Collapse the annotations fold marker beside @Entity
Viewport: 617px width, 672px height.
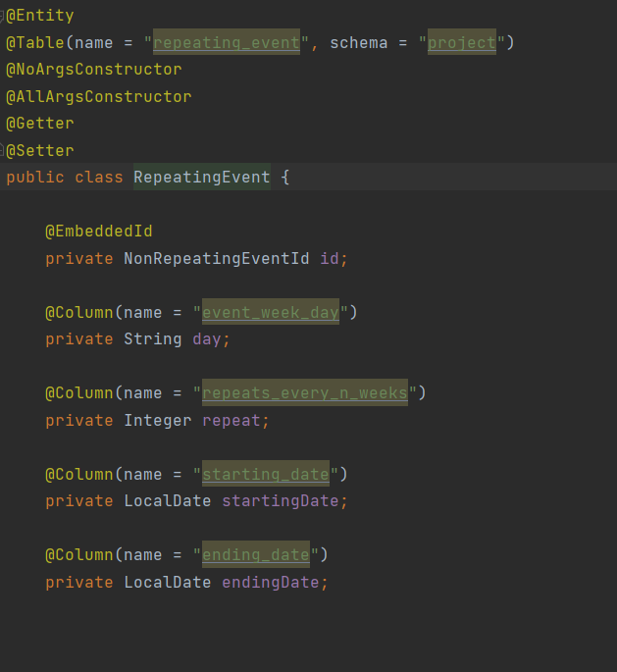point(3,16)
